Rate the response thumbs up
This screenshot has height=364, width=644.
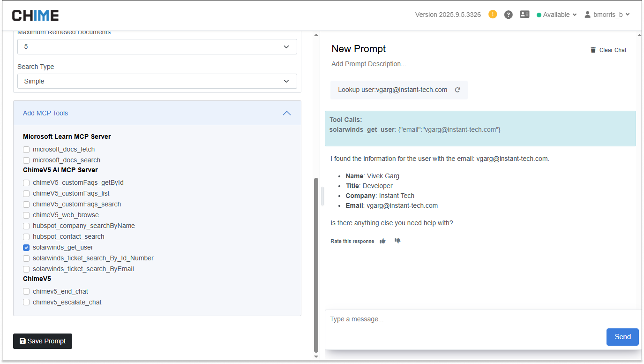(383, 241)
